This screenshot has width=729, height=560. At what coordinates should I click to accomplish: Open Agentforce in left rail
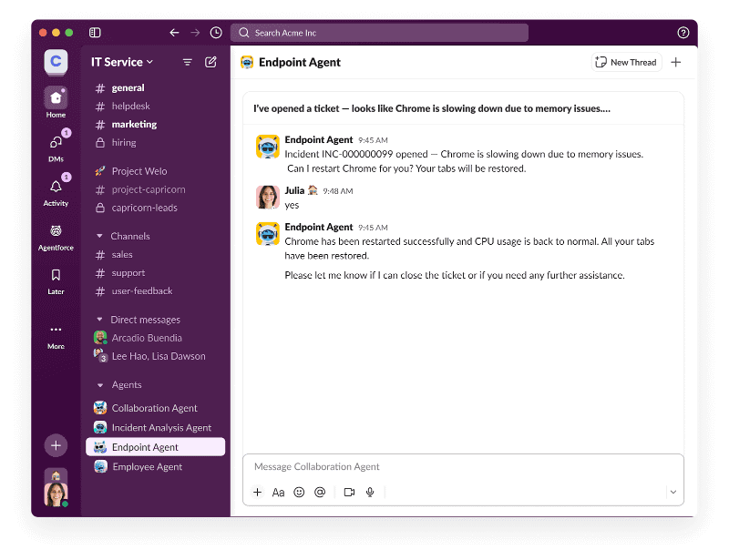[x=56, y=237]
